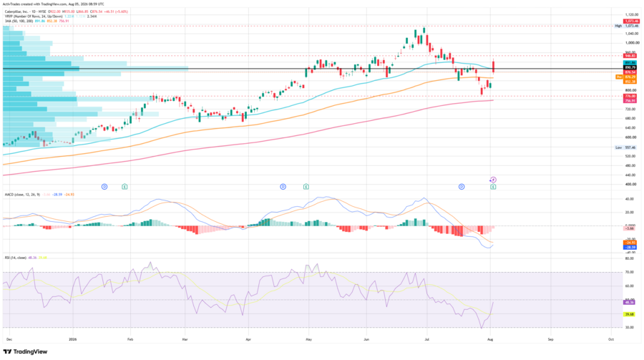This screenshot has width=644, height=360.
Task: Click the Oct label on time axis
Action: click(611, 339)
